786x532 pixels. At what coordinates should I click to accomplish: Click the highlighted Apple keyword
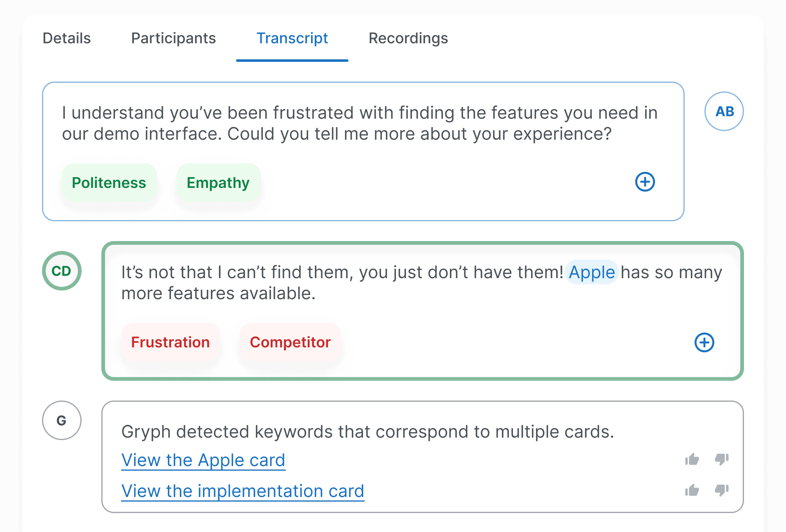(592, 272)
